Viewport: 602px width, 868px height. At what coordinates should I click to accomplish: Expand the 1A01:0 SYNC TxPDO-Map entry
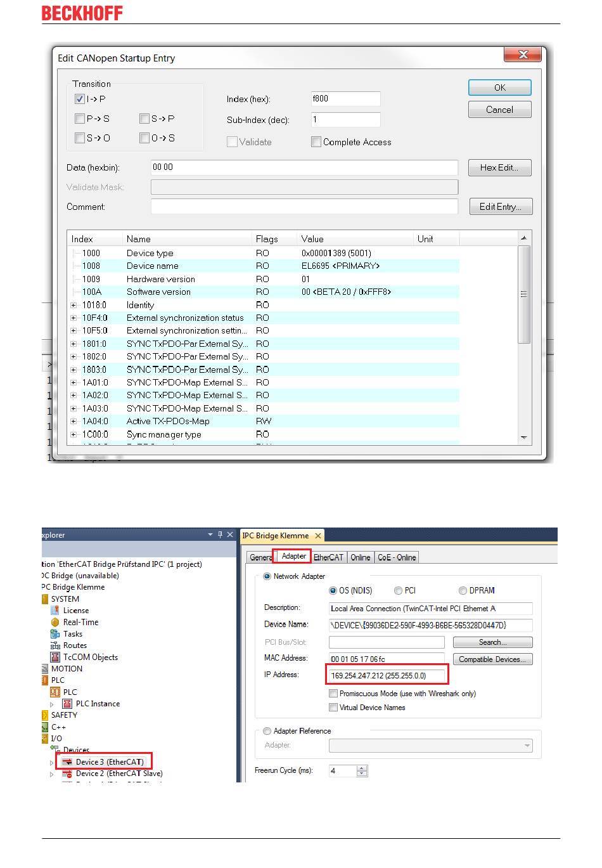74,382
